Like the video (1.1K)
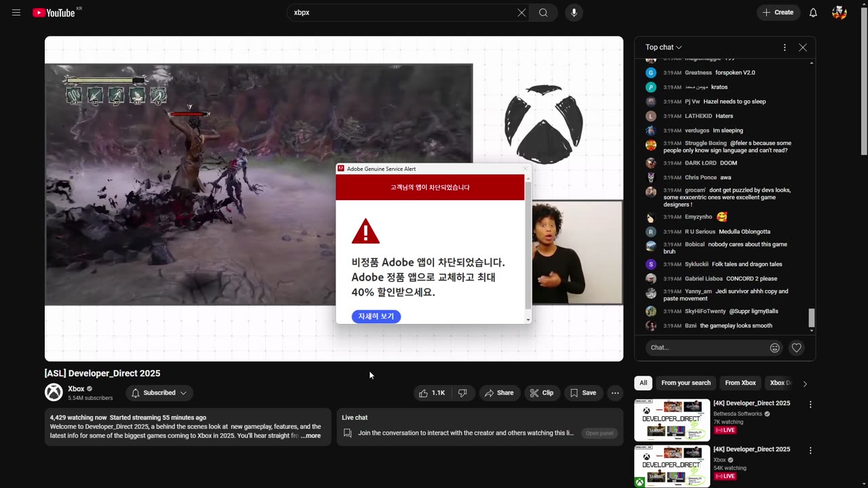868x488 pixels. [432, 393]
